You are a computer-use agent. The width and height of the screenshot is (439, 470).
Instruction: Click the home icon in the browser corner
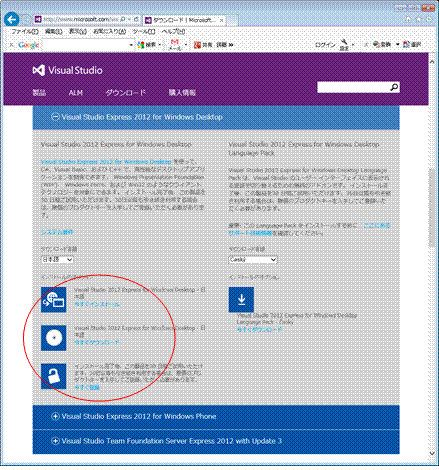point(408,20)
